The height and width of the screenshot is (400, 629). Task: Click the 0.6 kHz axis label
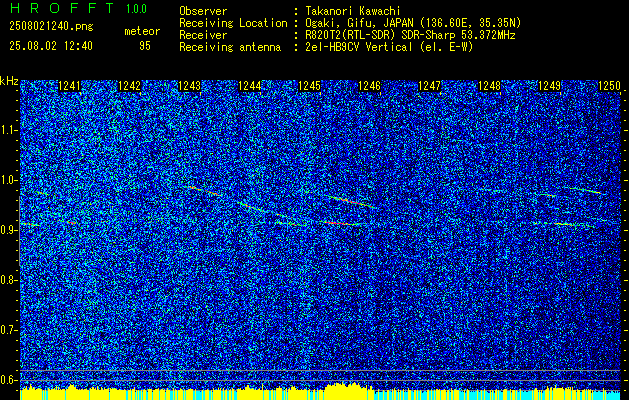coord(8,380)
